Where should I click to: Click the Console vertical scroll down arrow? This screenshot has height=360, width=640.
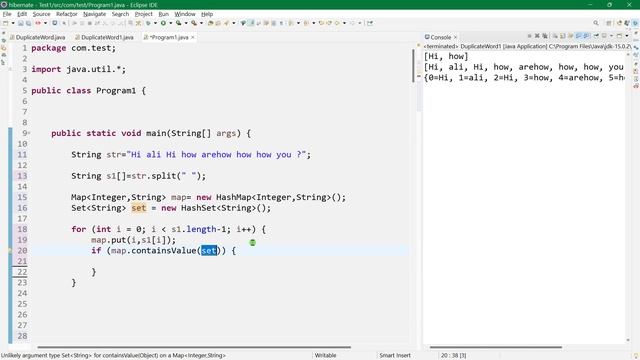628,340
